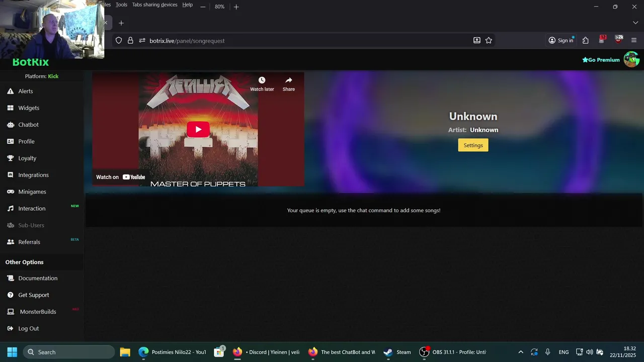The width and height of the screenshot is (644, 362).
Task: Switch to the OBS 31.1.1 window
Action: (453, 352)
